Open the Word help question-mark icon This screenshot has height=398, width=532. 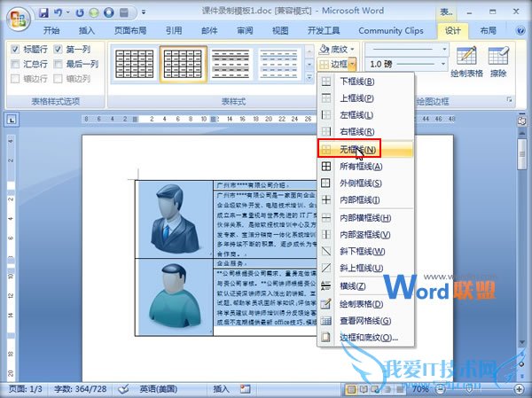click(520, 30)
